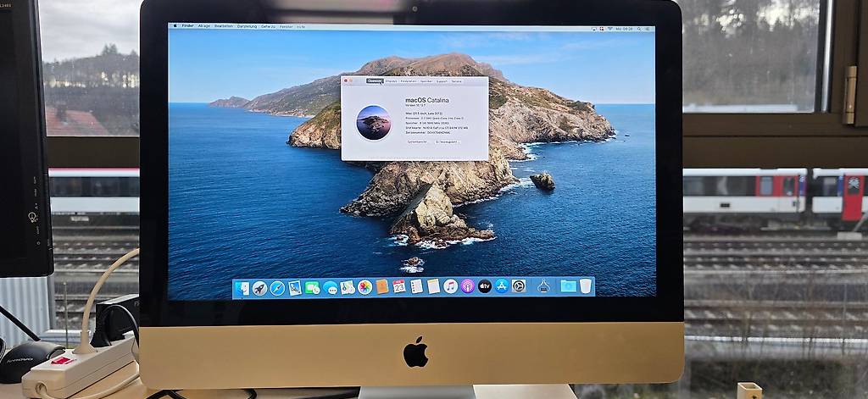The width and height of the screenshot is (868, 399).
Task: Open the Darstellung menu
Action: click(x=247, y=26)
